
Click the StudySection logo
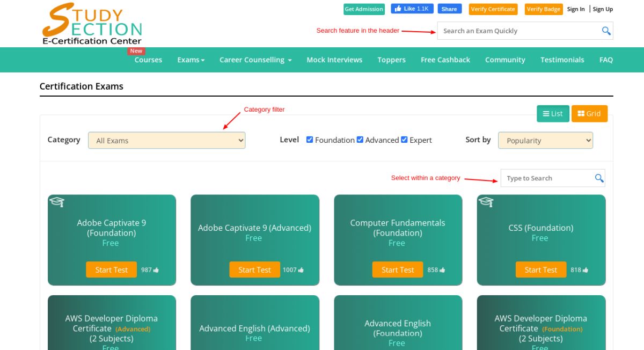92,24
